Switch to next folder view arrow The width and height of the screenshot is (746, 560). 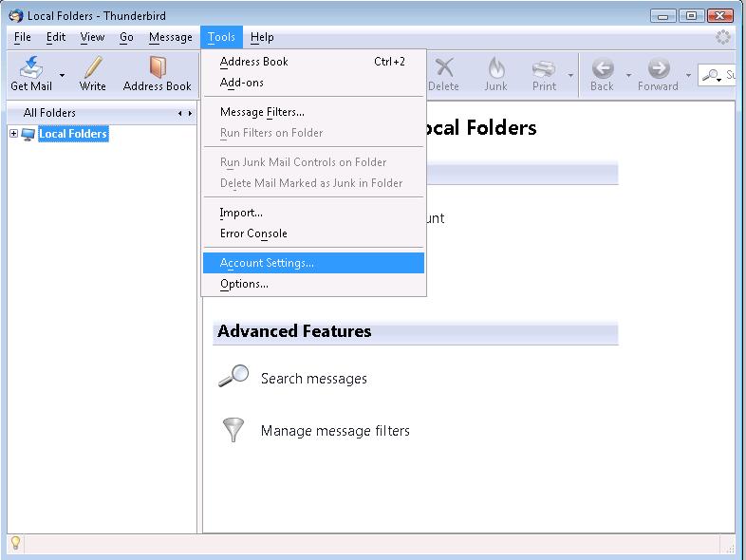coord(190,113)
